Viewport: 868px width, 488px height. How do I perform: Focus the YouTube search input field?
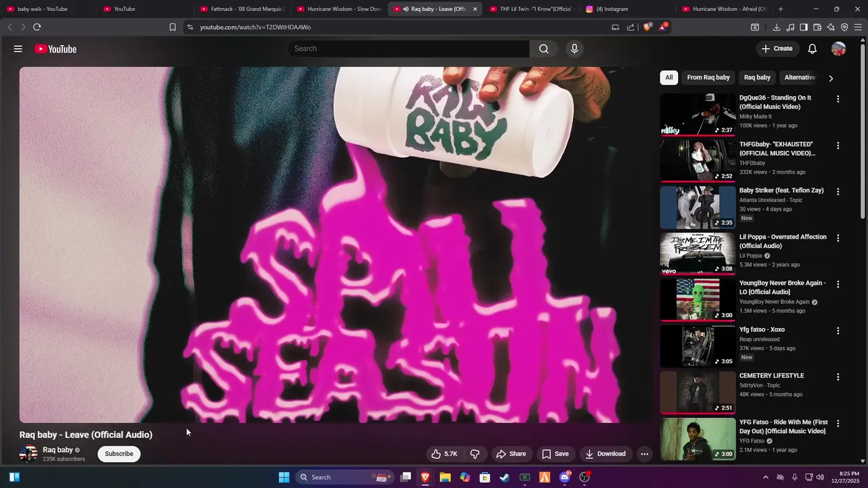408,49
